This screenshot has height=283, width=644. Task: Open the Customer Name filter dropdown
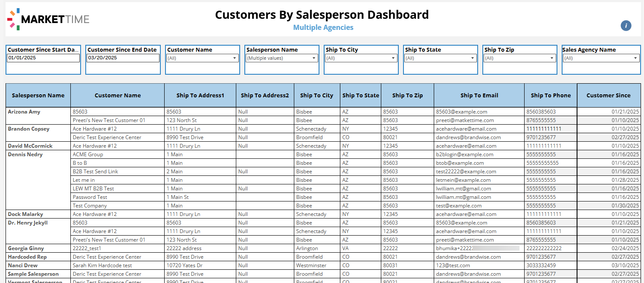pyautogui.click(x=202, y=58)
